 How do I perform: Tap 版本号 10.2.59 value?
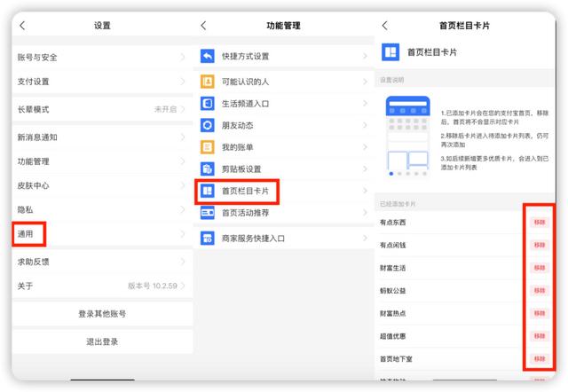pyautogui.click(x=153, y=286)
